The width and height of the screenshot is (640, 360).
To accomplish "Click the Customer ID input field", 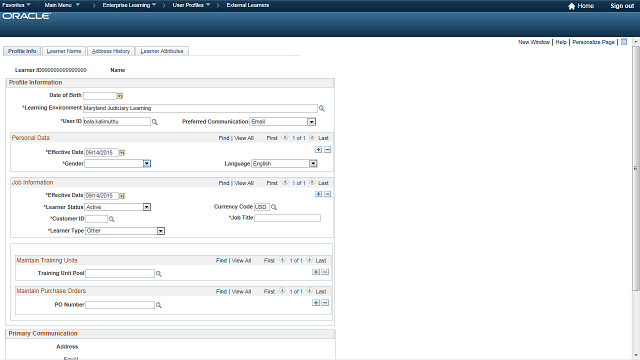I will point(96,219).
